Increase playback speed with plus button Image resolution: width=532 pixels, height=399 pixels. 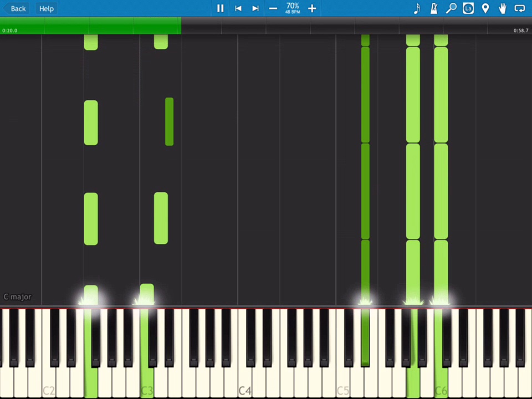(x=312, y=8)
